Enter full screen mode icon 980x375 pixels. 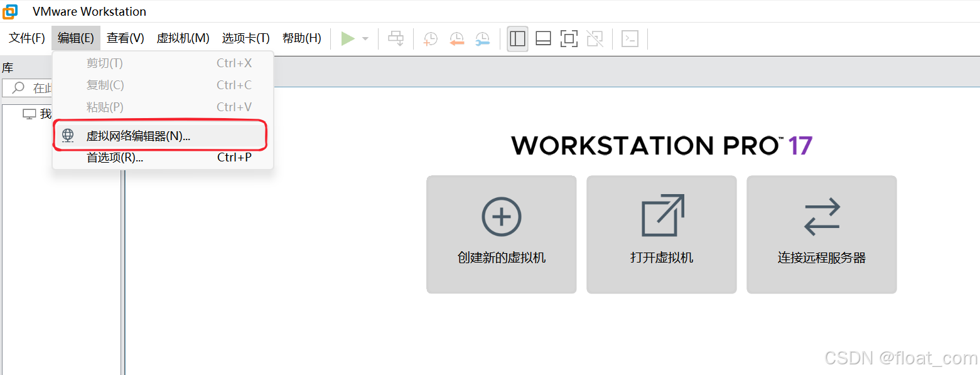coord(569,39)
